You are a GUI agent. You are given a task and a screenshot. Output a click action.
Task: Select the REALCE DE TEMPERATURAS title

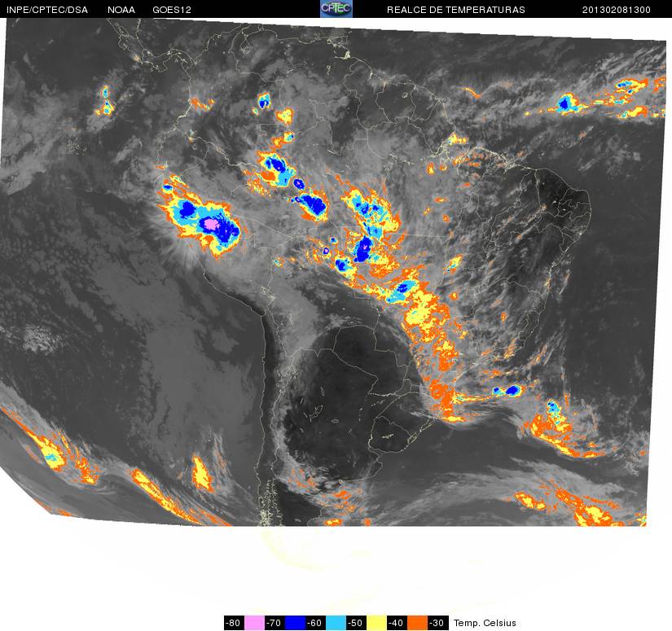pyautogui.click(x=456, y=10)
